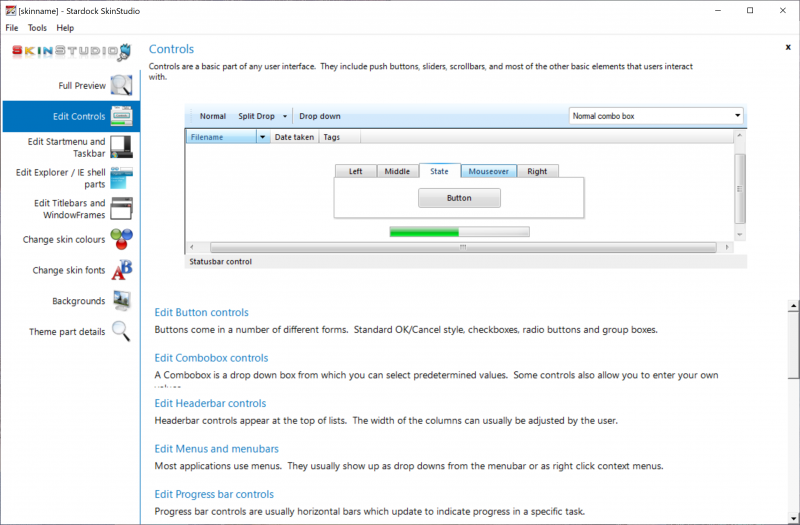Image resolution: width=800 pixels, height=525 pixels.
Task: Click the Tags column header
Action: [340, 137]
